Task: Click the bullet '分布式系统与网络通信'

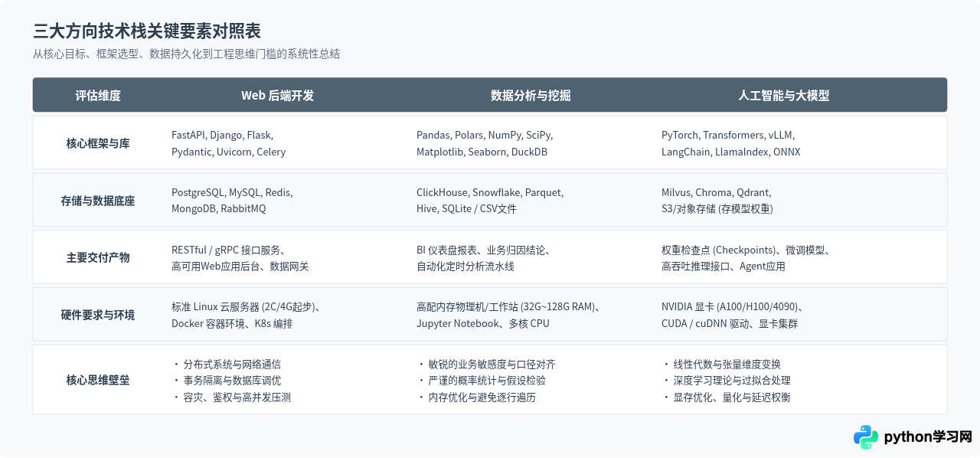Action: pos(232,364)
